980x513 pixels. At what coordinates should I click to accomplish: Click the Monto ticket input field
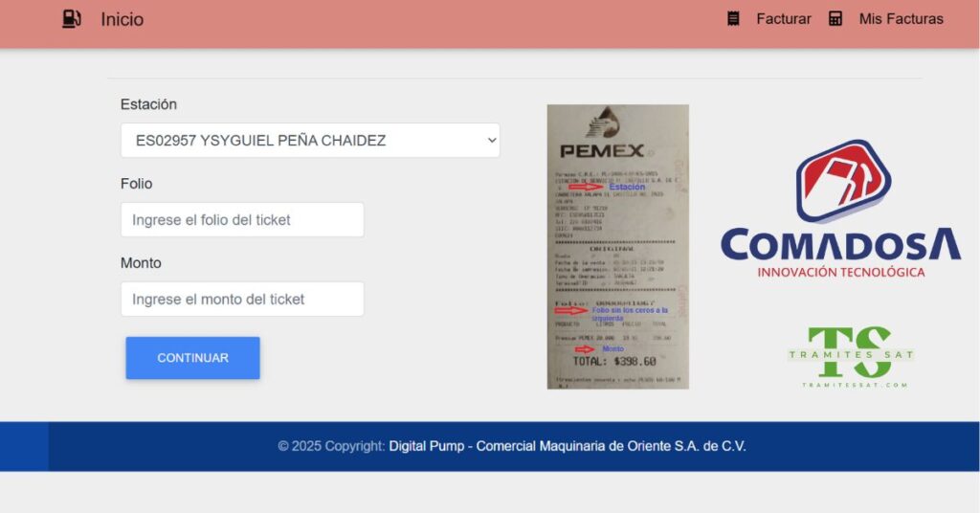242,300
